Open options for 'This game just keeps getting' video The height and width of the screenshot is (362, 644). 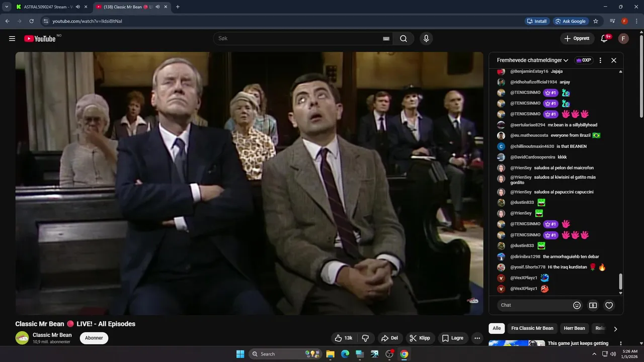click(620, 344)
